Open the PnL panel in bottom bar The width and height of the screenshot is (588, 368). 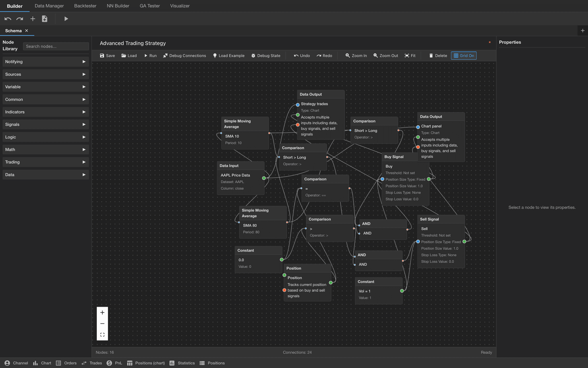[x=114, y=363]
